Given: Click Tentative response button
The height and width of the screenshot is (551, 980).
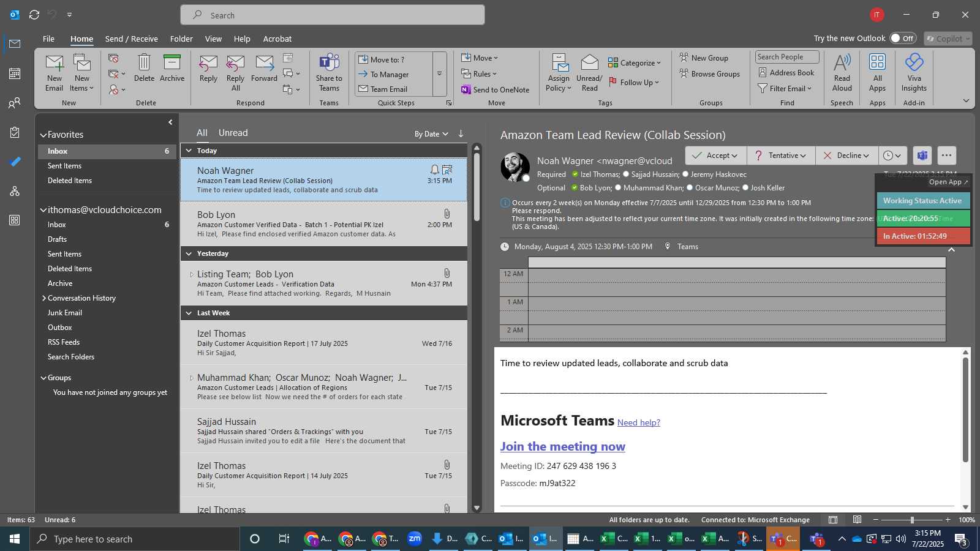Looking at the screenshot, I should [x=780, y=156].
